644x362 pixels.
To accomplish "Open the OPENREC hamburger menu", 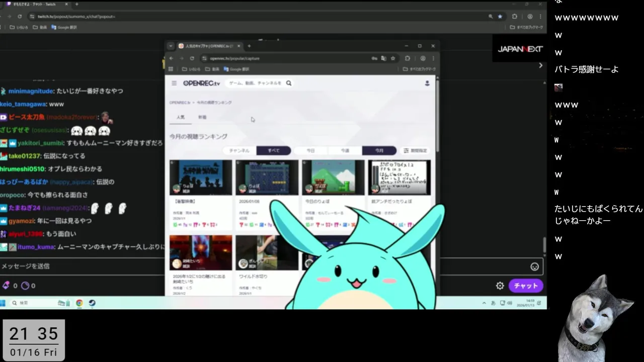I will click(174, 83).
